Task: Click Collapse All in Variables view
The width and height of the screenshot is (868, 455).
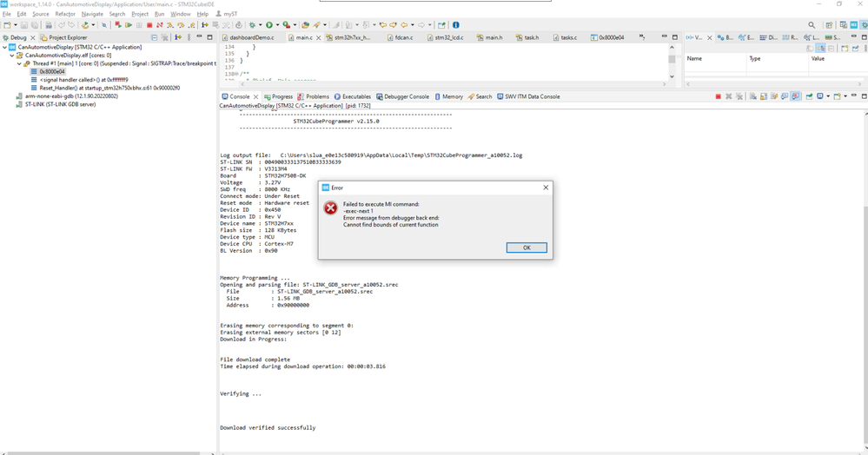Action: [x=831, y=49]
